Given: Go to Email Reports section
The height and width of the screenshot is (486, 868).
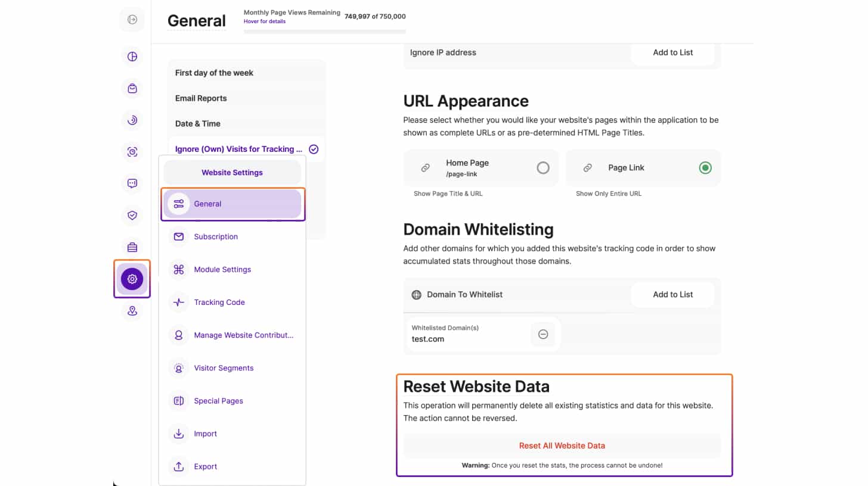Looking at the screenshot, I should (x=201, y=98).
